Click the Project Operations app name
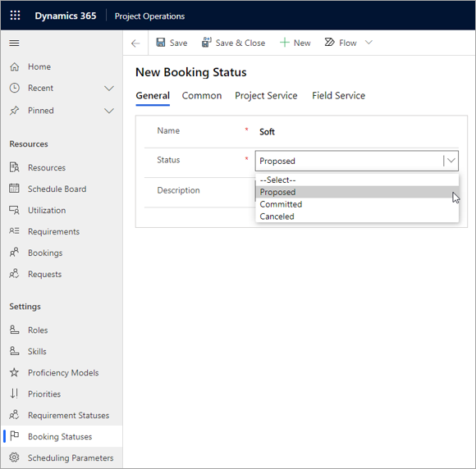 point(149,16)
